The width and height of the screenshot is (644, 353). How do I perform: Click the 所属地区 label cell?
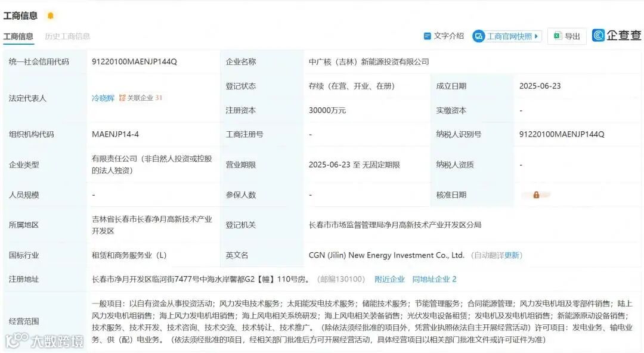pyautogui.click(x=45, y=225)
